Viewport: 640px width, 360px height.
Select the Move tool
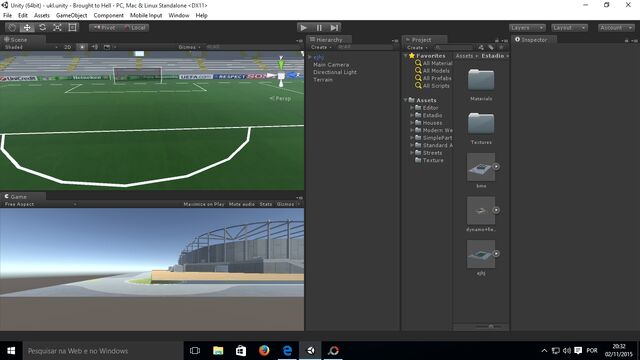27,27
